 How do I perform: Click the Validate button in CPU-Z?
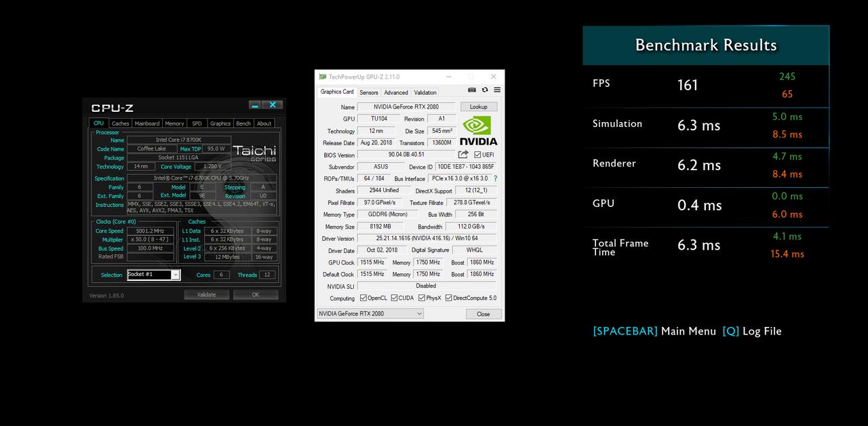(x=207, y=294)
